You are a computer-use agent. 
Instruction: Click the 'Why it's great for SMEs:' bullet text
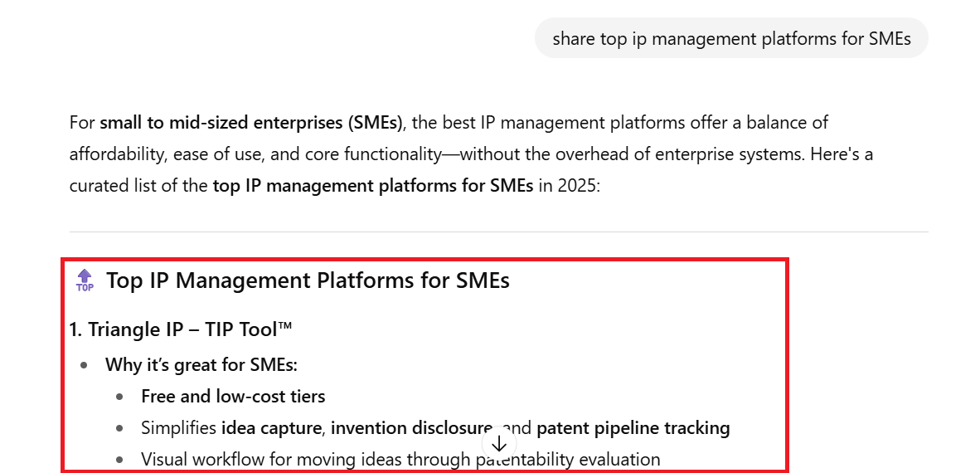(201, 364)
